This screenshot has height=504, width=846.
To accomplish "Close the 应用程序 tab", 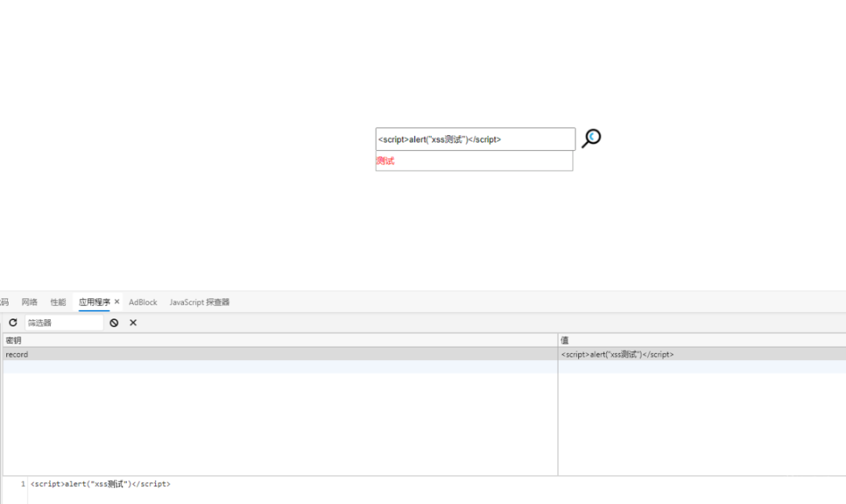I will click(117, 302).
